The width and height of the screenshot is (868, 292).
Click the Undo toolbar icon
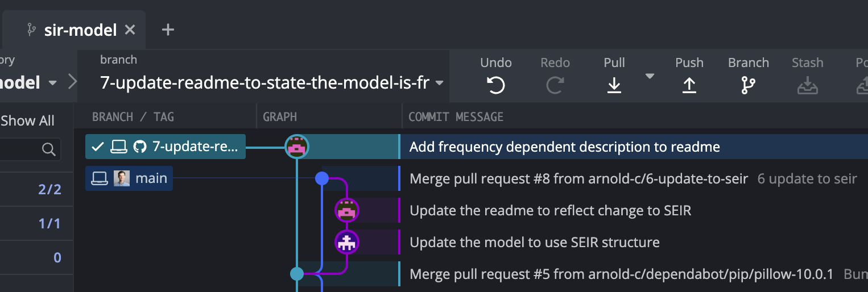point(495,85)
